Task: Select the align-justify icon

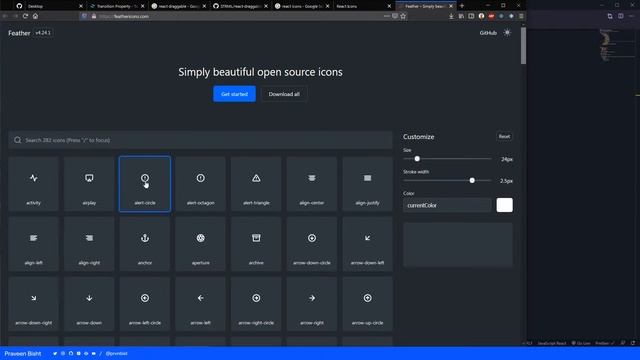Action: (x=367, y=184)
